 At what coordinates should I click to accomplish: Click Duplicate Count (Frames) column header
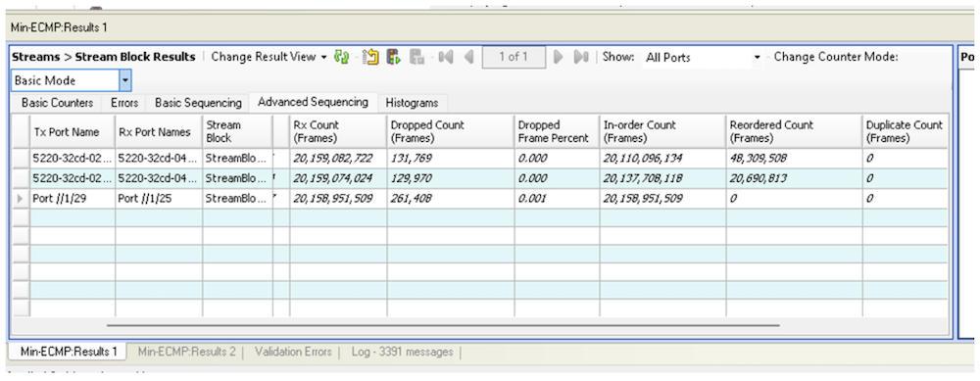[905, 131]
